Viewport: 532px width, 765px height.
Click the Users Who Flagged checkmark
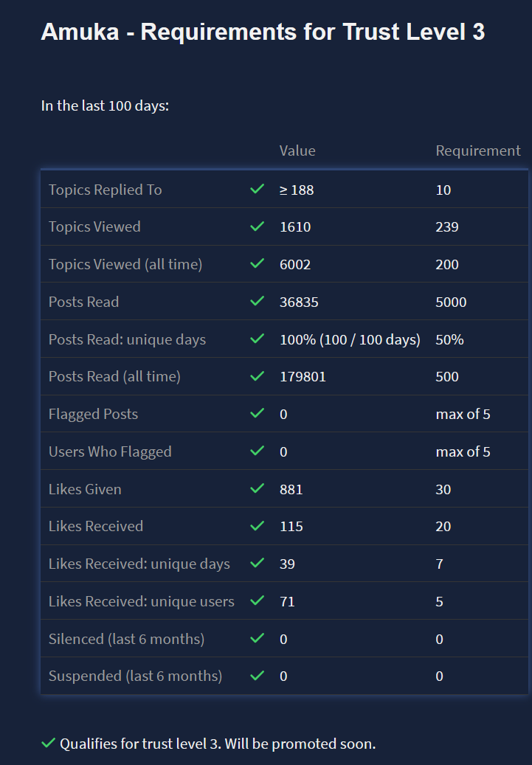(x=257, y=451)
